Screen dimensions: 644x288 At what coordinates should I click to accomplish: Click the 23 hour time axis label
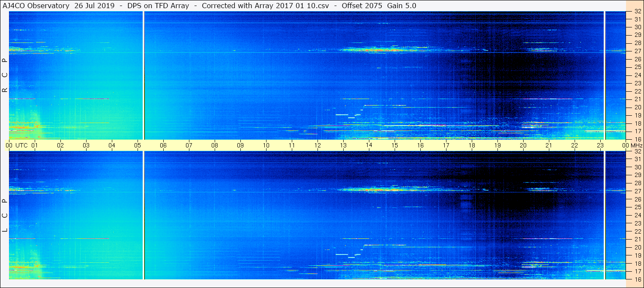click(600, 145)
